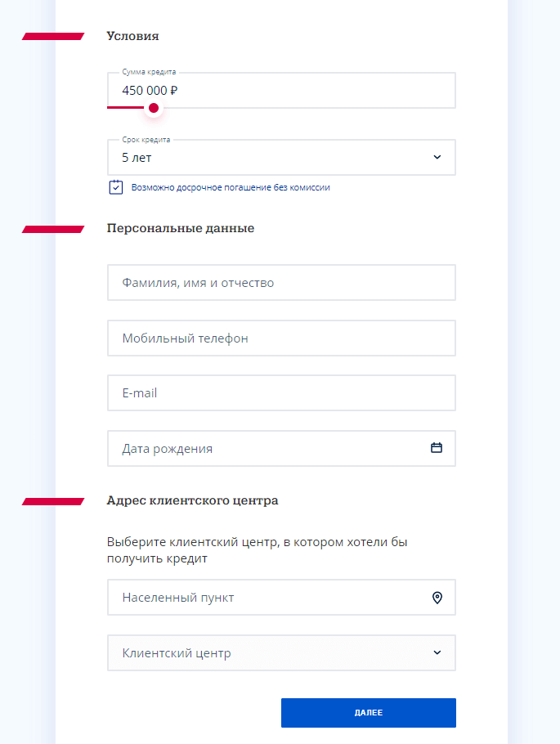Click the Возможно досрочное погашение без комиссии text
This screenshot has height=744, width=560.
pyautogui.click(x=231, y=187)
